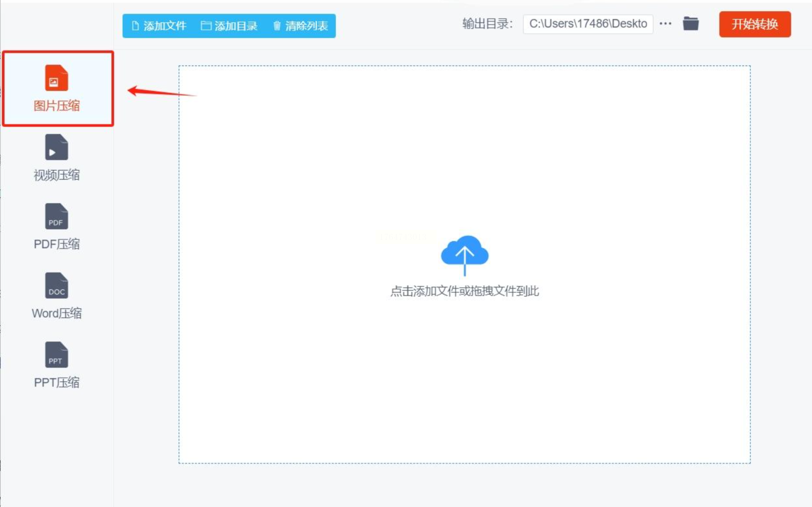Click the folder icon beside 添加目录
Viewport: 812px width, 507px height.
click(206, 26)
